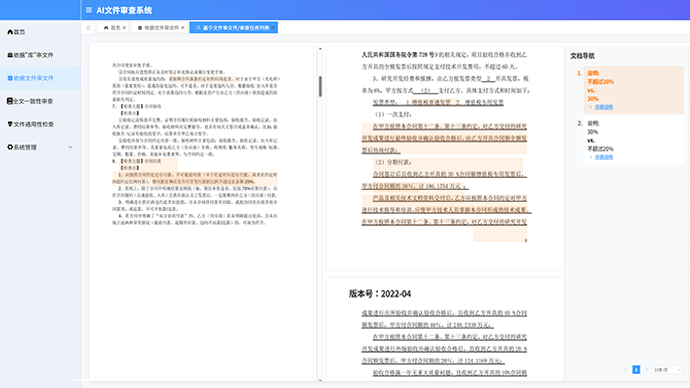
Task: Go to next page in pagination
Action: click(x=646, y=370)
